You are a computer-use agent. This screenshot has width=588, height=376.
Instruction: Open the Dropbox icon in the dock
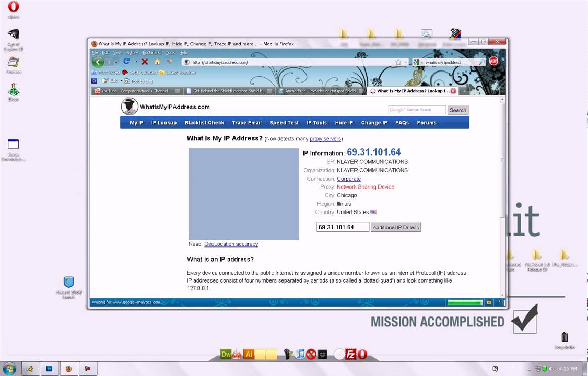[x=323, y=354]
